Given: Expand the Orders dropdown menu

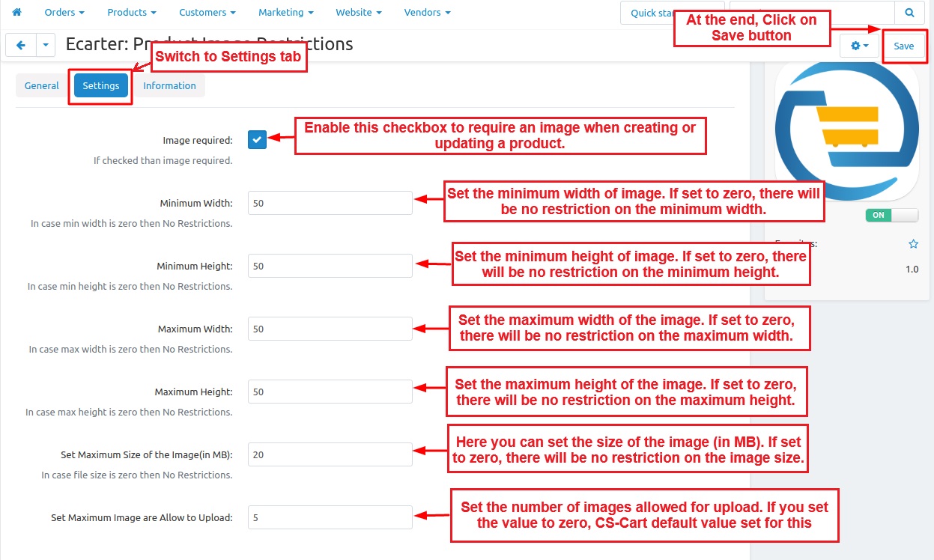Looking at the screenshot, I should pyautogui.click(x=64, y=13).
